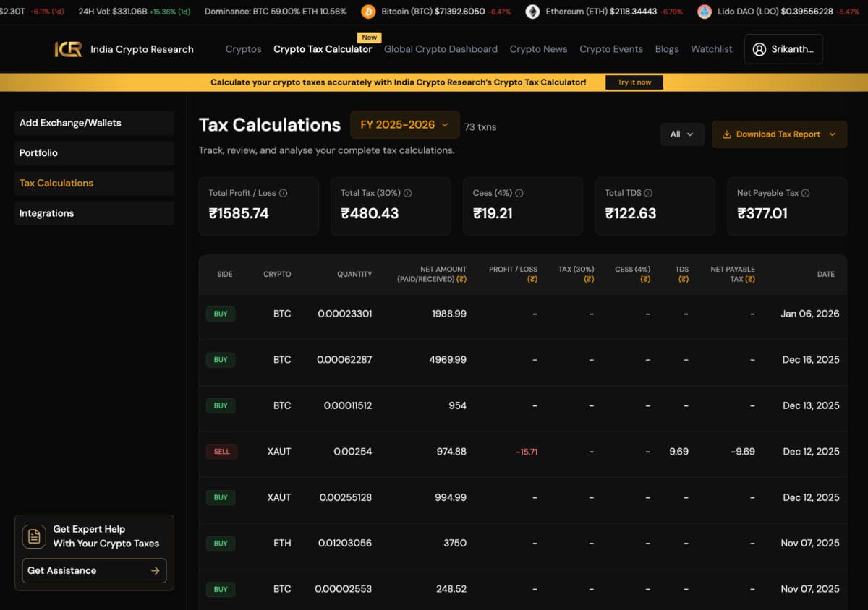Click the document icon in expert help card
Viewport: 868px width, 610px height.
tap(33, 536)
